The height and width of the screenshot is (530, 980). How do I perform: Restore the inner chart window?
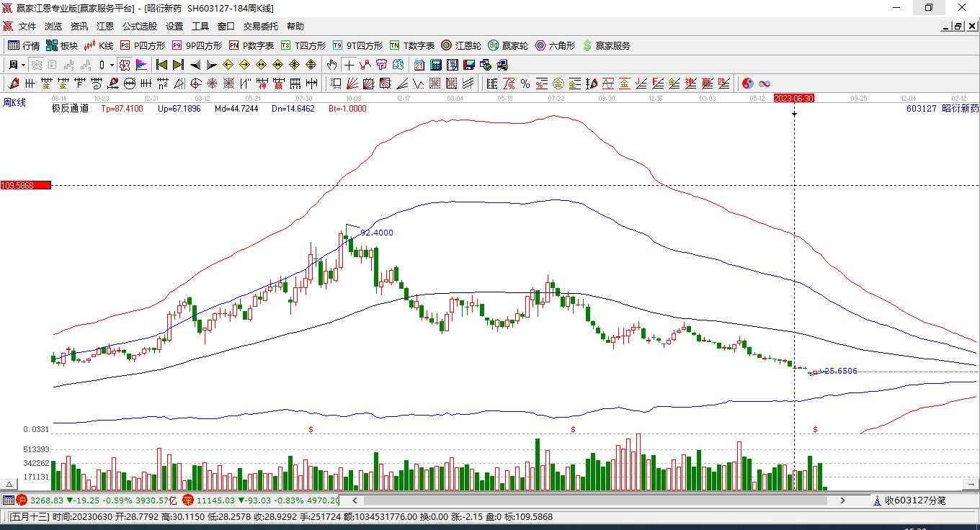[958, 27]
